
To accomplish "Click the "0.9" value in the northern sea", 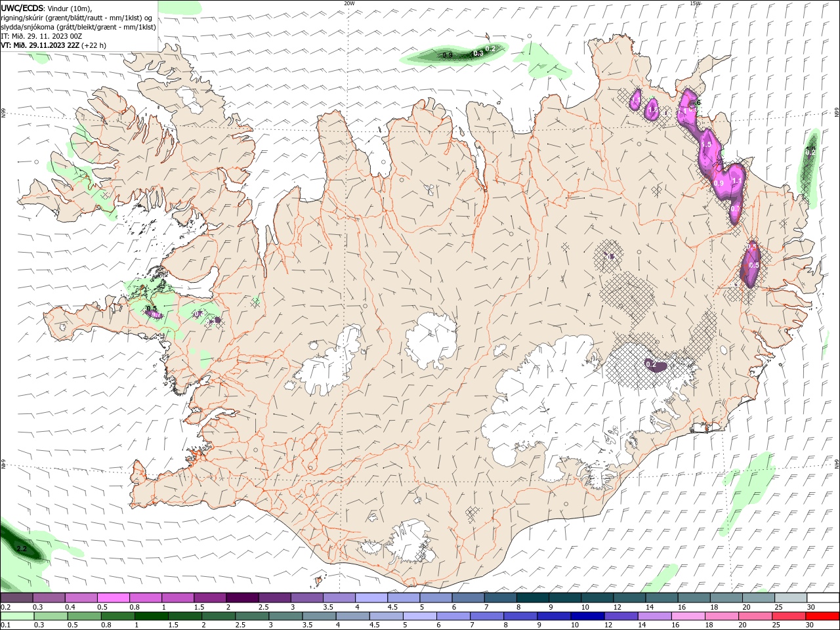I will (448, 56).
